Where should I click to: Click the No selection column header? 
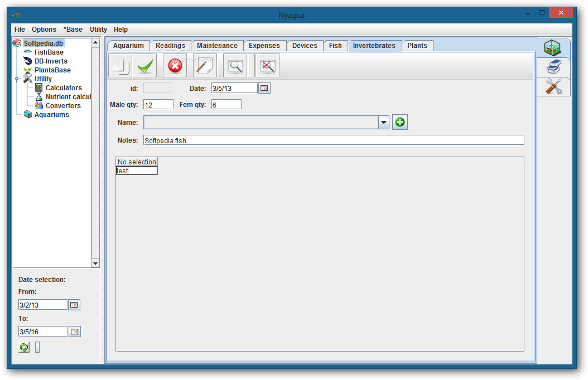(137, 162)
